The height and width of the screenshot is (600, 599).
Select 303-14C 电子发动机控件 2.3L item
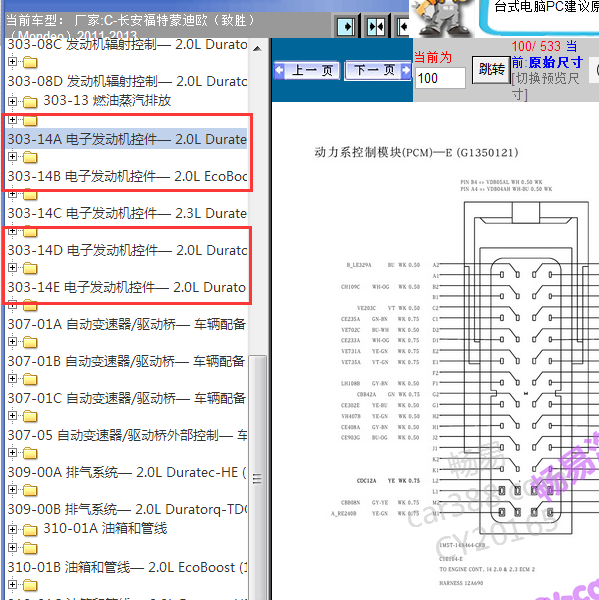click(x=127, y=213)
